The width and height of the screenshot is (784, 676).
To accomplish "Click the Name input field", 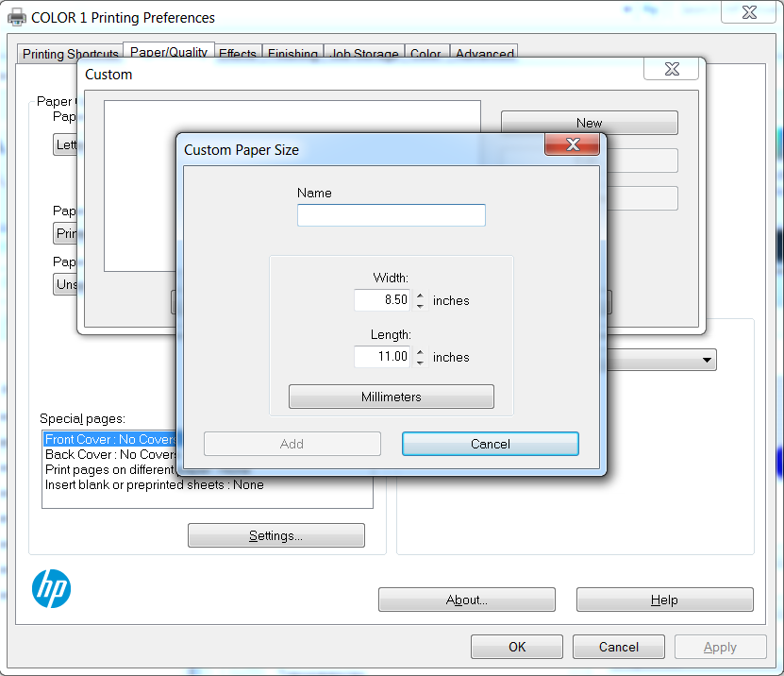I will 391,215.
